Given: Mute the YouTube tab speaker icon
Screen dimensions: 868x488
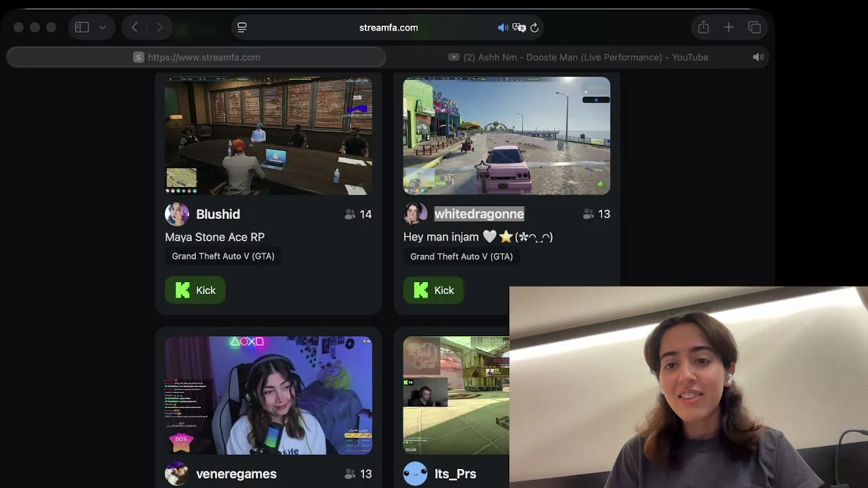Looking at the screenshot, I should click(x=758, y=57).
